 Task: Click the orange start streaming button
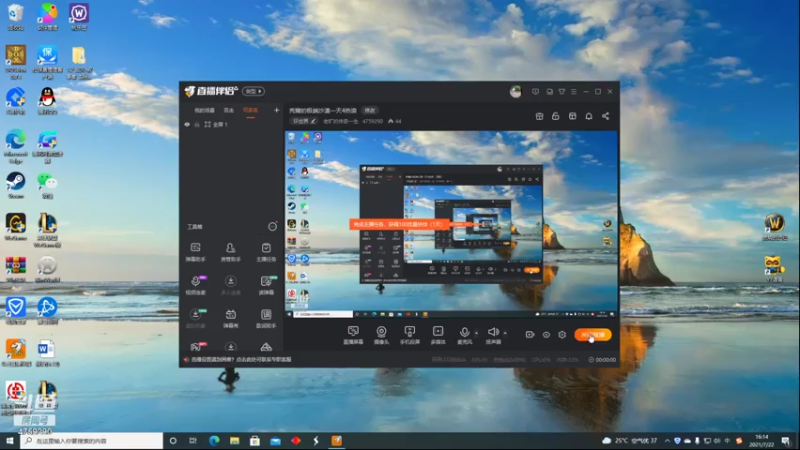point(593,335)
